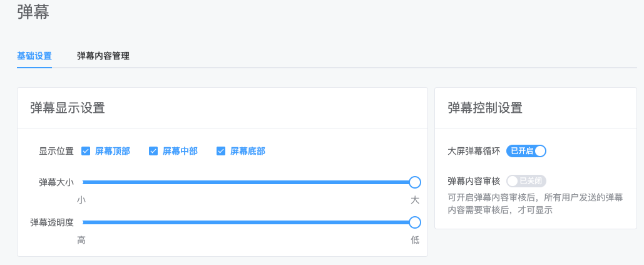The width and height of the screenshot is (644, 265).
Task: Enable the 弹幕内容审核 switch
Action: [526, 181]
